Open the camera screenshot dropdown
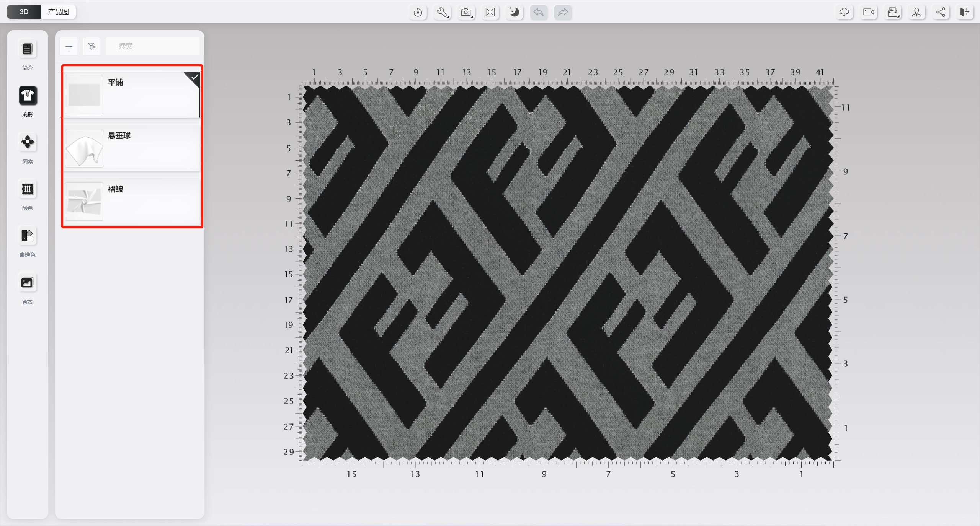Screen dimensions: 980x526 466,12
